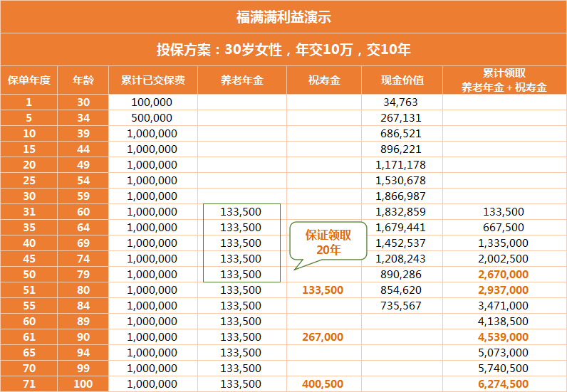Select orange 祝寿金 value 133,500
This screenshot has width=567, height=392.
(323, 290)
